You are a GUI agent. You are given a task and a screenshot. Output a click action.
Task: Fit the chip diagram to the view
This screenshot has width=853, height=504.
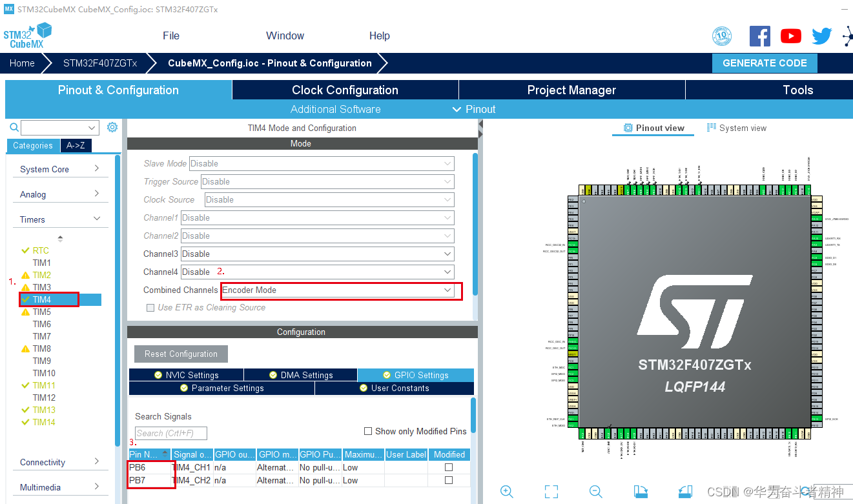[551, 492]
